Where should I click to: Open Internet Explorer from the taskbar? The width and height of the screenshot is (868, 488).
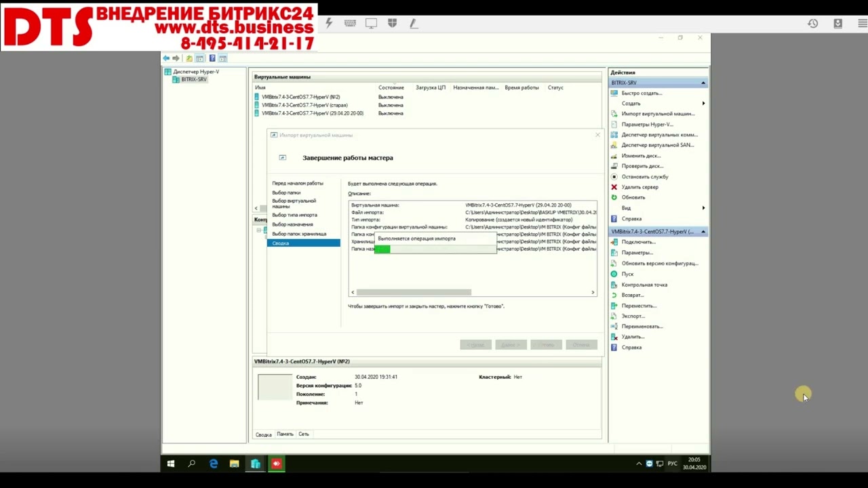coord(214,464)
